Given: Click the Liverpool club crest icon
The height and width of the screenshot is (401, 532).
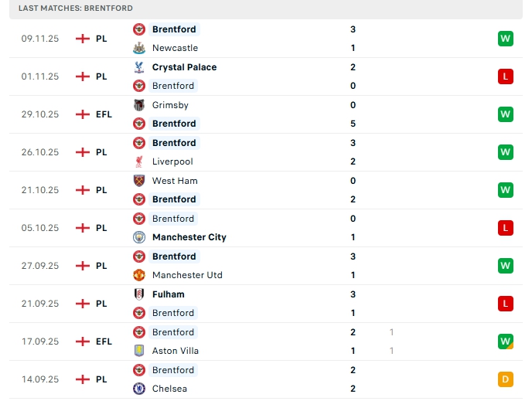Looking at the screenshot, I should [139, 161].
